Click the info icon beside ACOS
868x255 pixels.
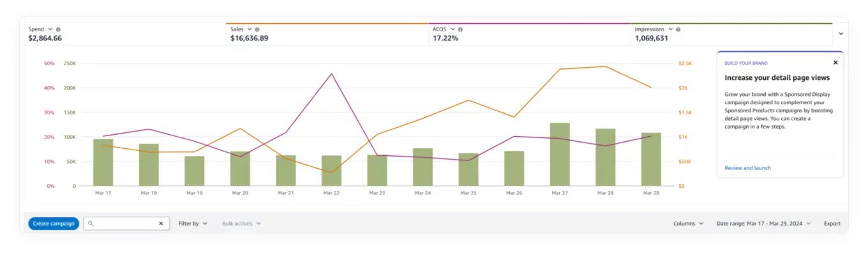tap(460, 29)
